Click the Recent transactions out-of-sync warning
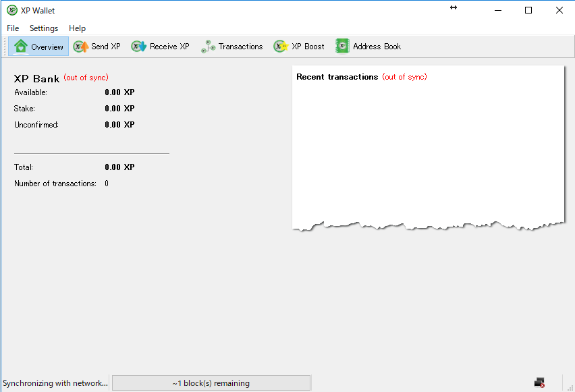Image resolution: width=575 pixels, height=392 pixels. (x=404, y=77)
